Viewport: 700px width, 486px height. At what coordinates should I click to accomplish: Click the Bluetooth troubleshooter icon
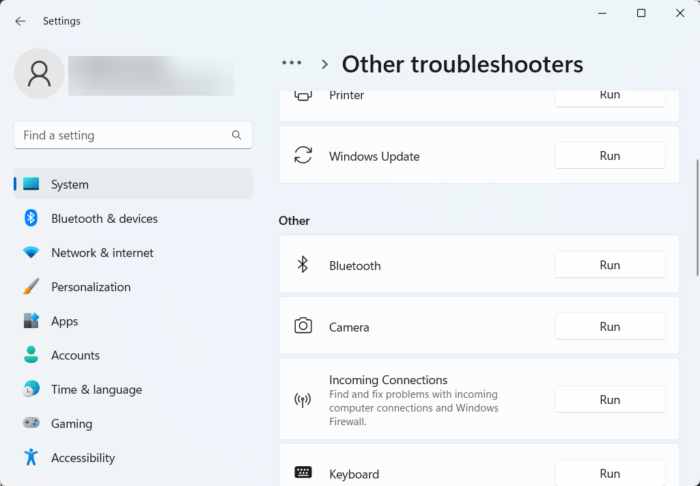[302, 265]
